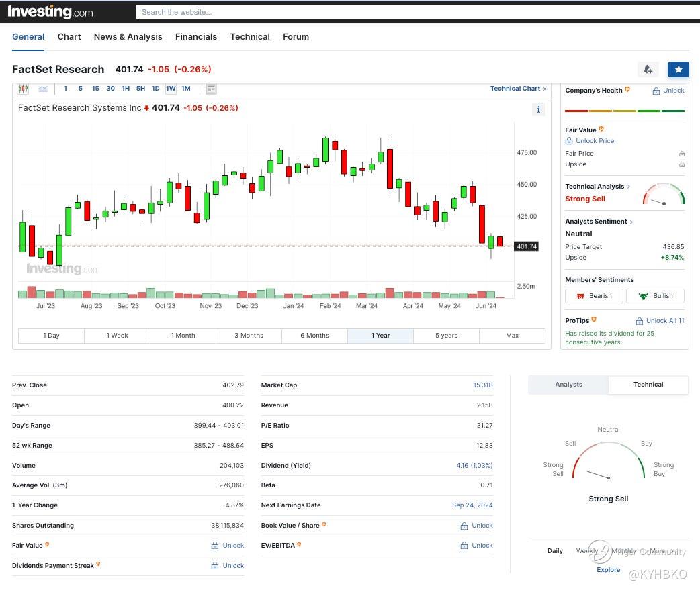Unlock Company's Health
Viewport: 700px width, 590px height.
[668, 91]
